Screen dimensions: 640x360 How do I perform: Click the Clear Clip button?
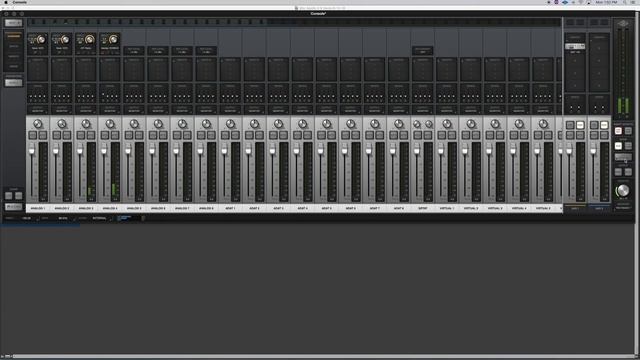click(x=18, y=196)
